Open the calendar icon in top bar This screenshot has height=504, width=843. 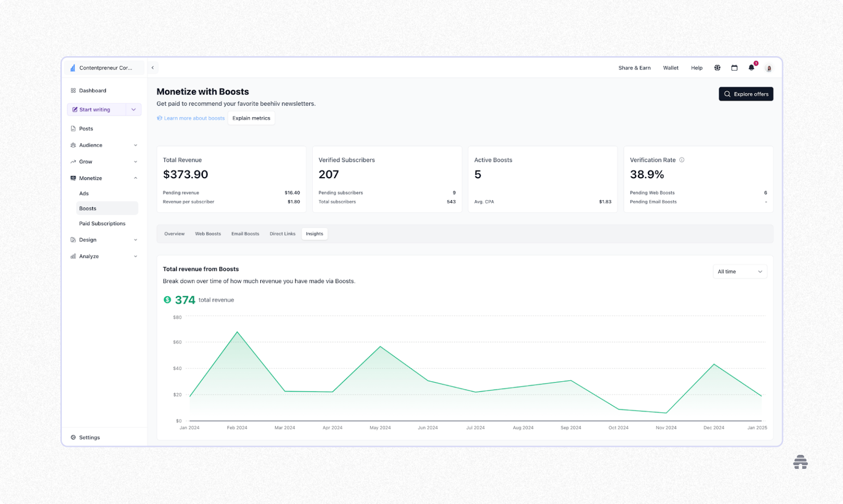pos(734,68)
